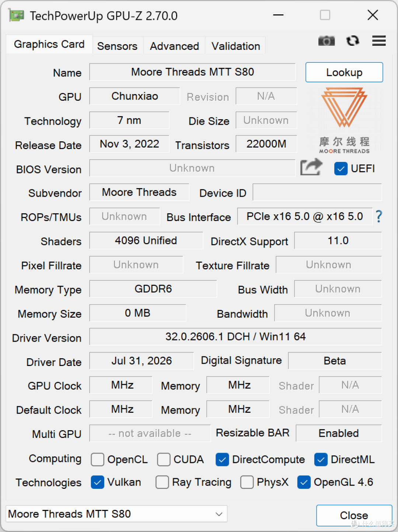Click the GPU-Z title bar app icon

pos(17,15)
